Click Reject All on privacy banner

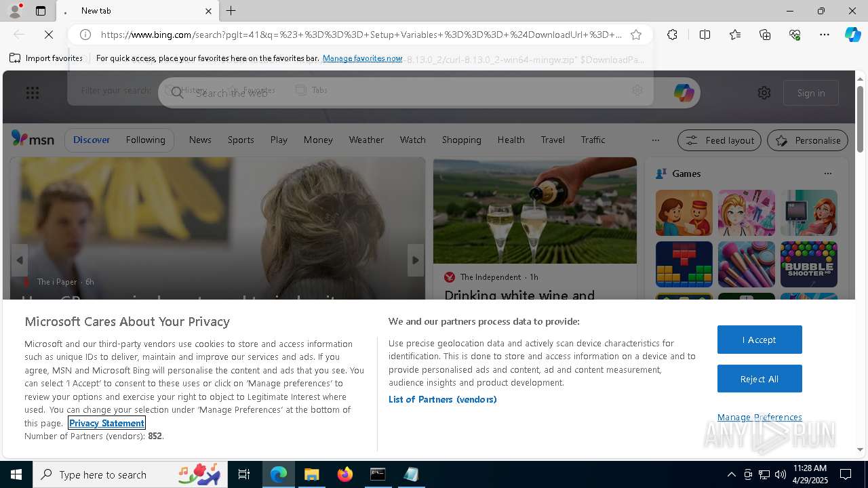coord(759,379)
